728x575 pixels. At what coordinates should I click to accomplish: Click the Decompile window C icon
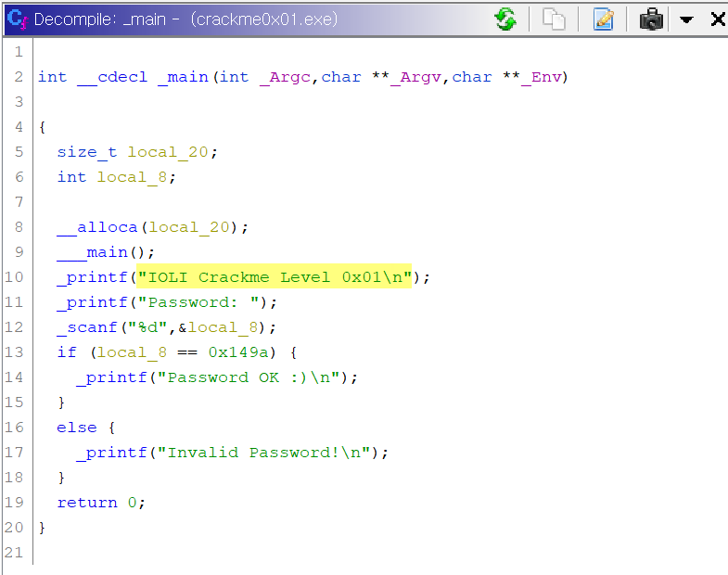(18, 19)
